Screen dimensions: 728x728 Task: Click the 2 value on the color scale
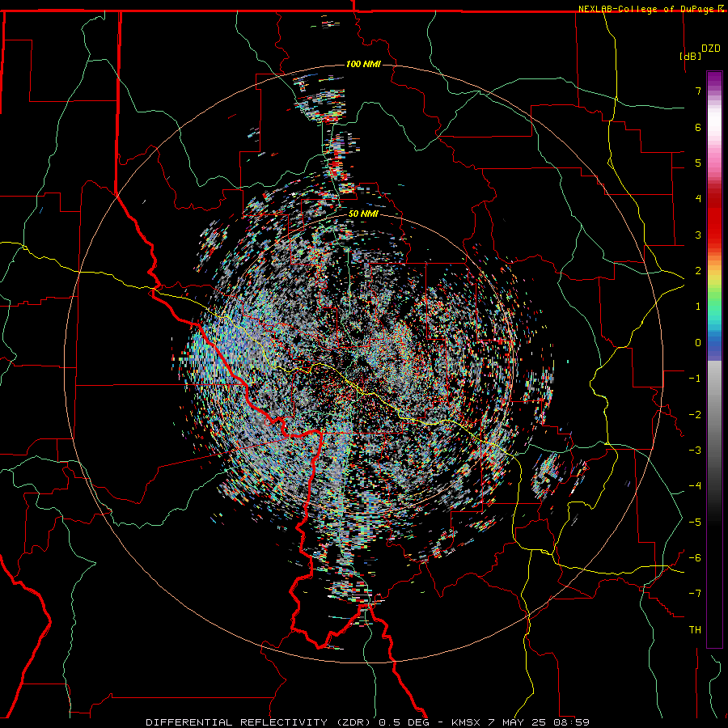[698, 271]
